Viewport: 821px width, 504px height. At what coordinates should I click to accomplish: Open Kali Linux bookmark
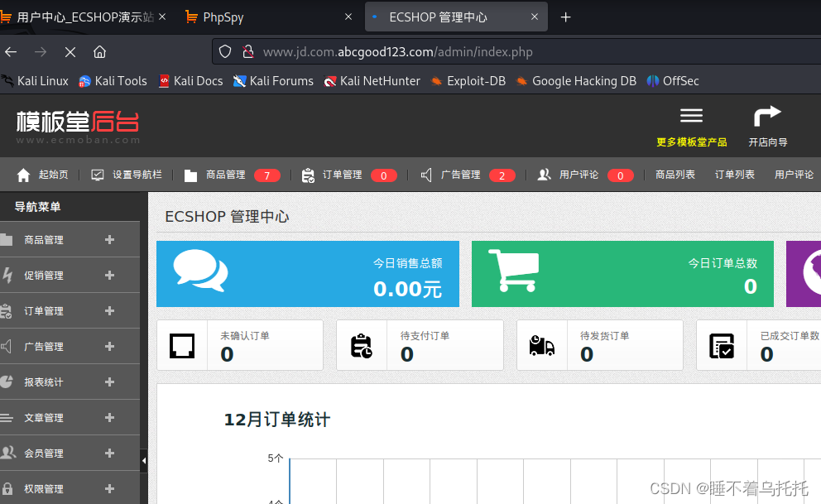click(36, 81)
